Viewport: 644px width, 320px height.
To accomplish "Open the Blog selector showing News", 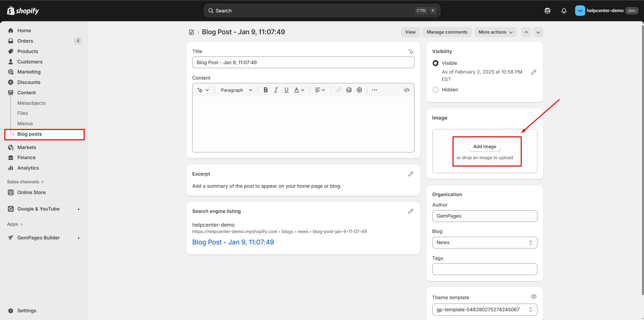I will pyautogui.click(x=484, y=242).
